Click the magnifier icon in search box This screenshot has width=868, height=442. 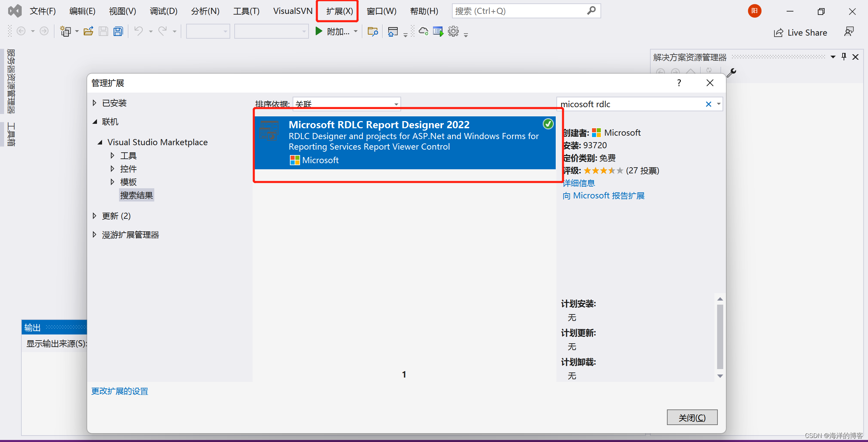[x=591, y=11]
